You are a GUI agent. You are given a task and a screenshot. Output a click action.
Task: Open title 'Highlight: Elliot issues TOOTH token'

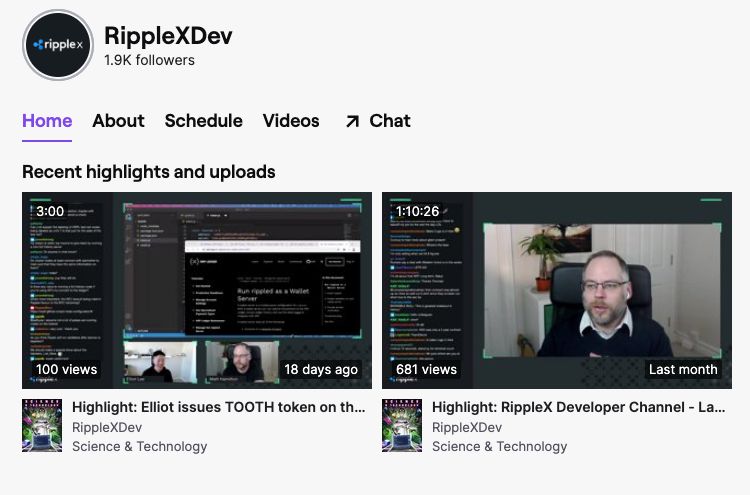tap(219, 407)
